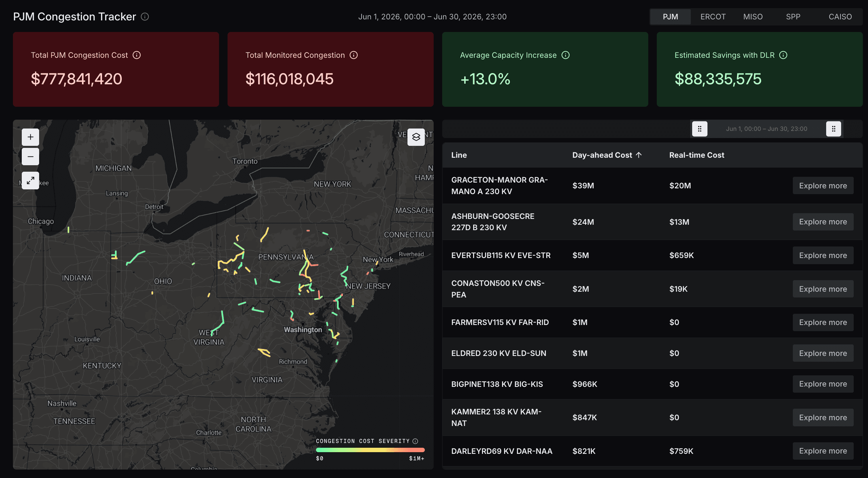Click the $777,841,420 total congestion value
The height and width of the screenshot is (478, 868).
(x=77, y=79)
